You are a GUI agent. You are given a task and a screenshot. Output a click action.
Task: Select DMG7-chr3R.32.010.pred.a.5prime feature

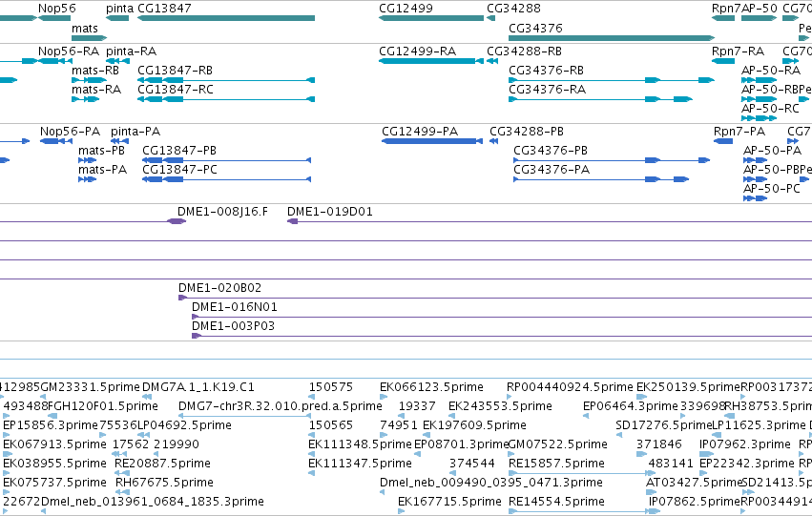[244, 416]
